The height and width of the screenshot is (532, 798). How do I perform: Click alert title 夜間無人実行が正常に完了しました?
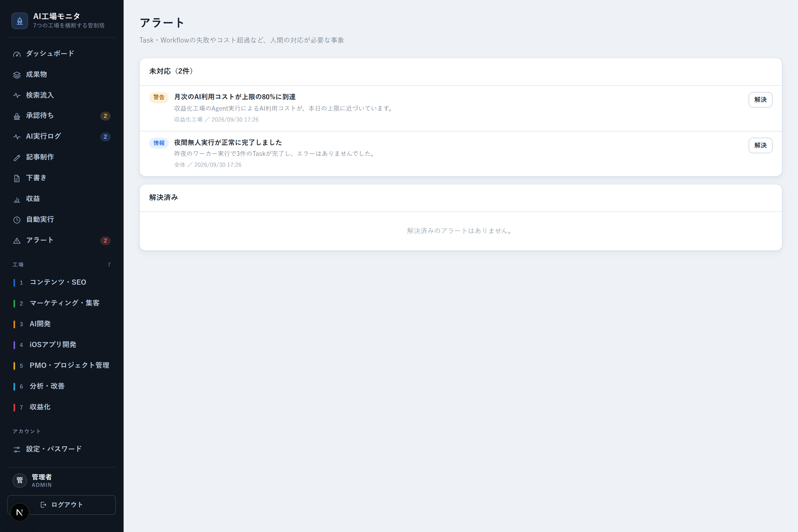(x=228, y=143)
